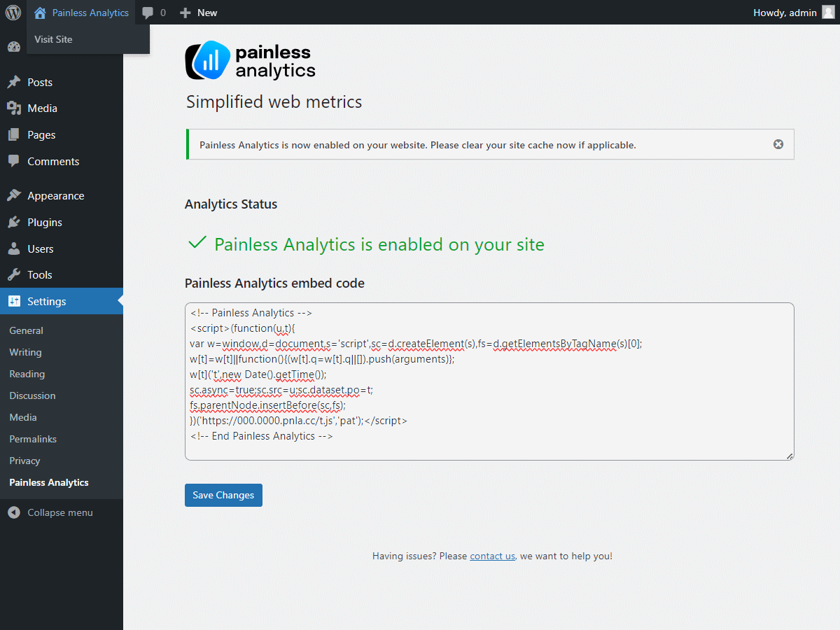The width and height of the screenshot is (840, 630).
Task: Click the Appearance paintbrush icon
Action: pos(14,196)
